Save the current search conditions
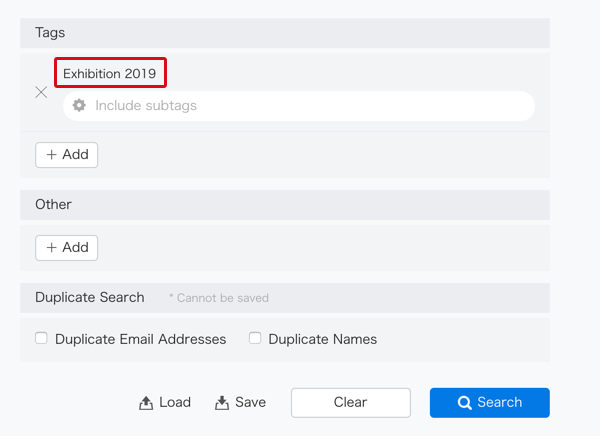This screenshot has width=600, height=436. tap(240, 403)
